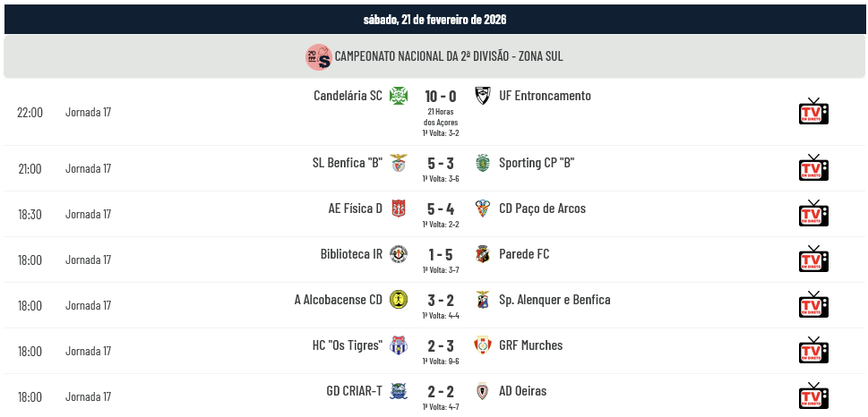Click the GRF Murches club crest
Viewport: 868px width, 417px height.
(483, 345)
